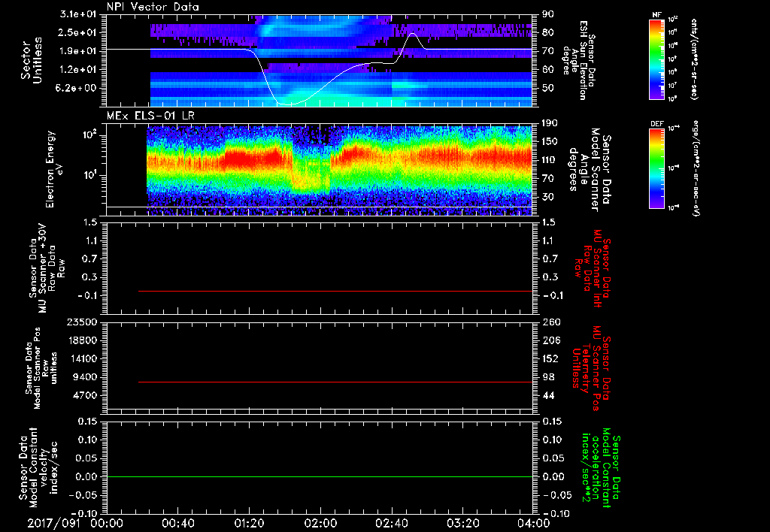Click the "Sector Unitless" axis label
770x532 pixels.
point(32,60)
